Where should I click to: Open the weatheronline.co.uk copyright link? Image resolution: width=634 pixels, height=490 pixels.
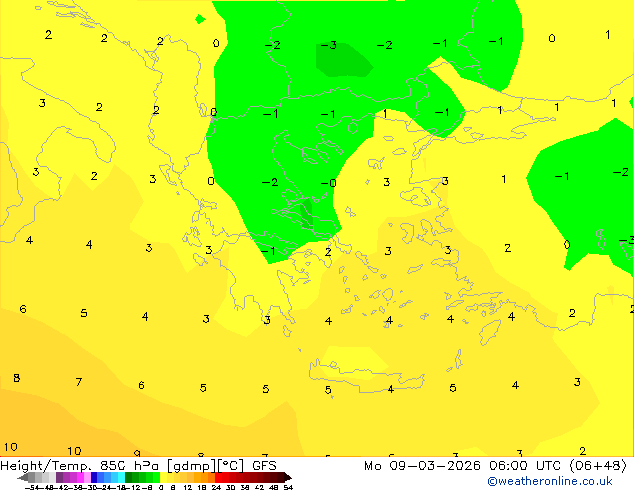click(x=550, y=481)
